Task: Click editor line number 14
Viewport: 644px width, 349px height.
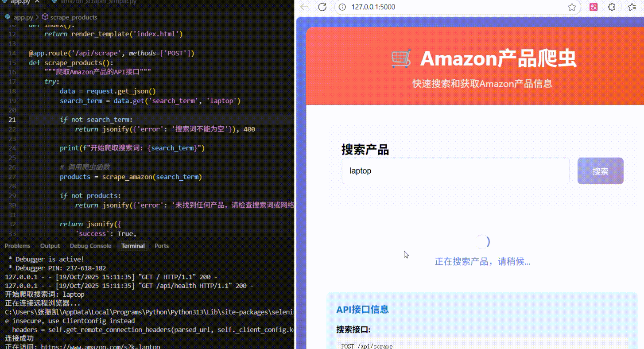Action: (12, 53)
